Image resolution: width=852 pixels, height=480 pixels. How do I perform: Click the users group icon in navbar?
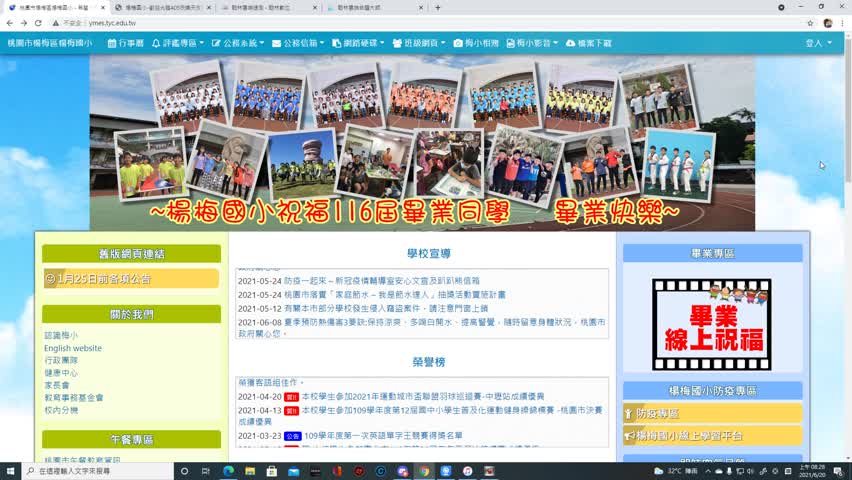point(397,43)
